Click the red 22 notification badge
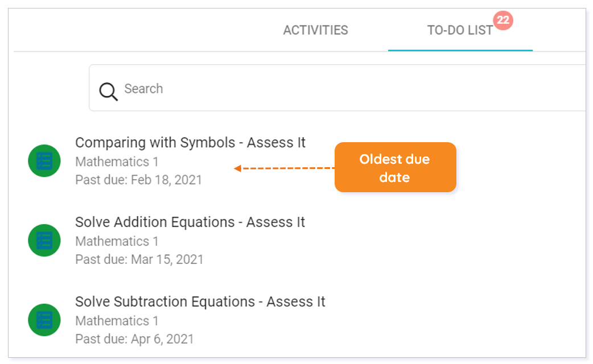The image size is (593, 364). [x=503, y=20]
